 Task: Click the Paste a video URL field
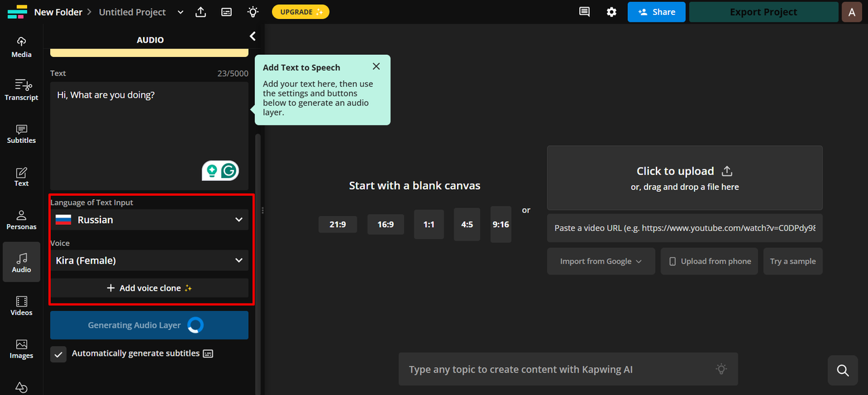(685, 228)
